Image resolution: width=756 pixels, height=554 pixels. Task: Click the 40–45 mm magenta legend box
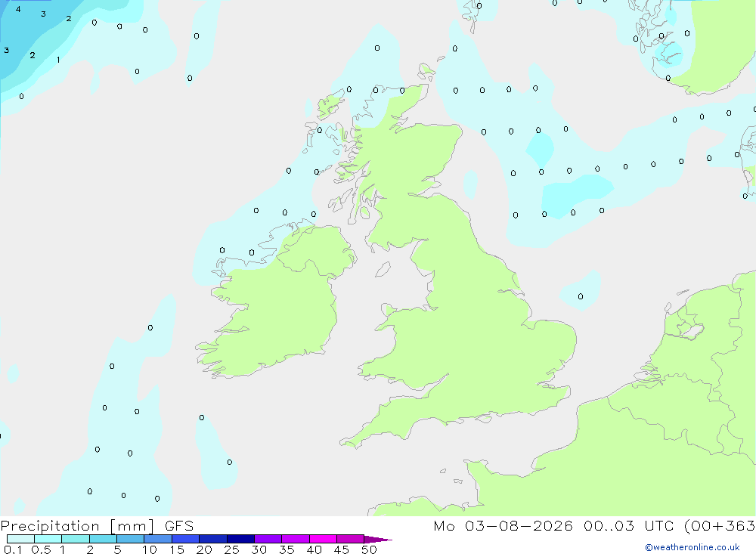pyautogui.click(x=323, y=539)
